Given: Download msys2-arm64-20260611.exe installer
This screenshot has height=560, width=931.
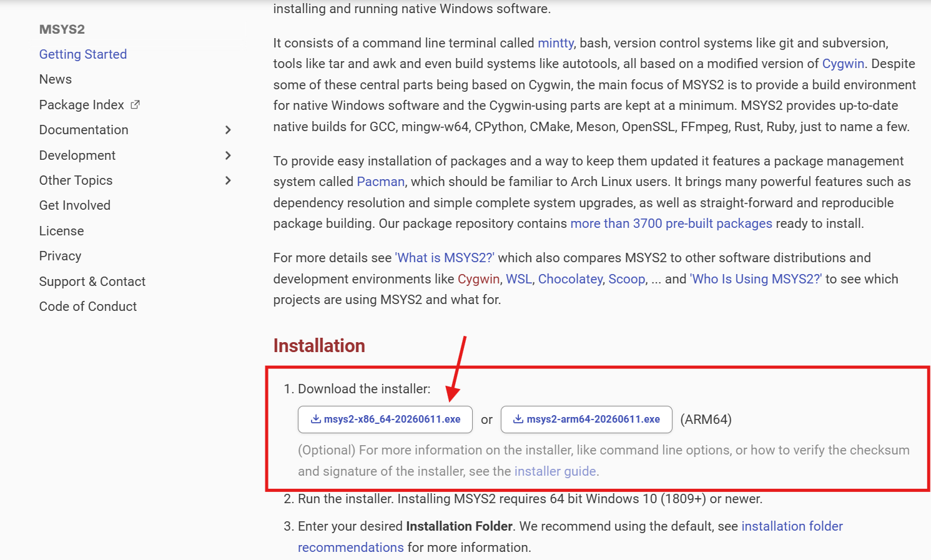Looking at the screenshot, I should tap(586, 420).
